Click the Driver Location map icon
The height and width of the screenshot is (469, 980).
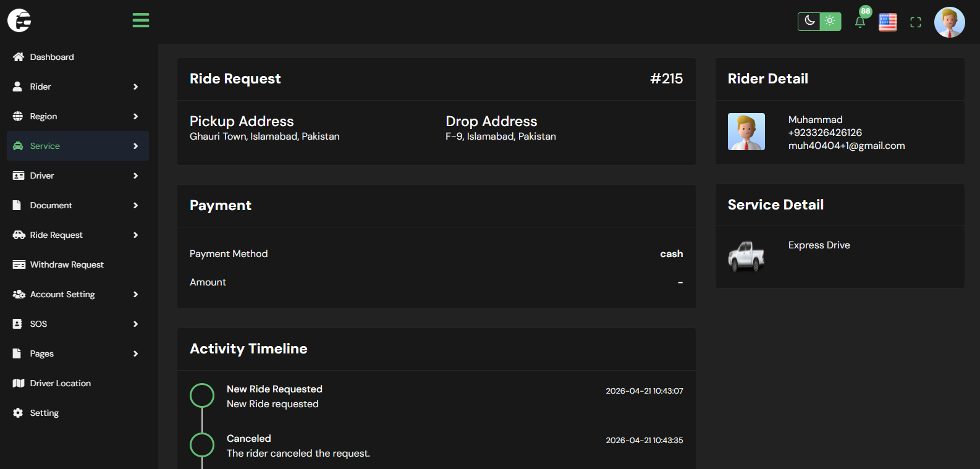coord(19,383)
